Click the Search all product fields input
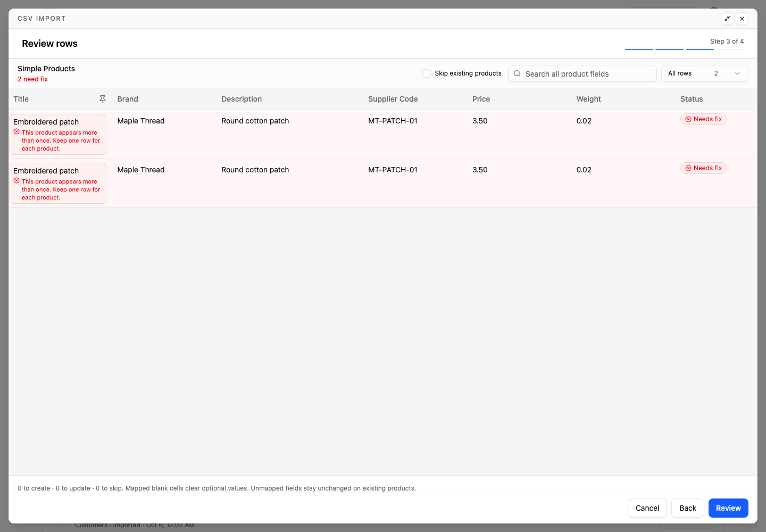This screenshot has height=532, width=766. pyautogui.click(x=582, y=73)
